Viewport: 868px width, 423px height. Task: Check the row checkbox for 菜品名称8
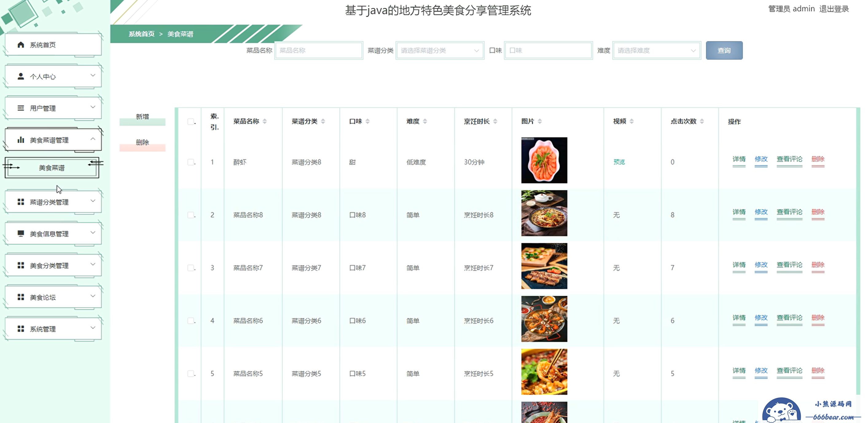click(x=191, y=215)
